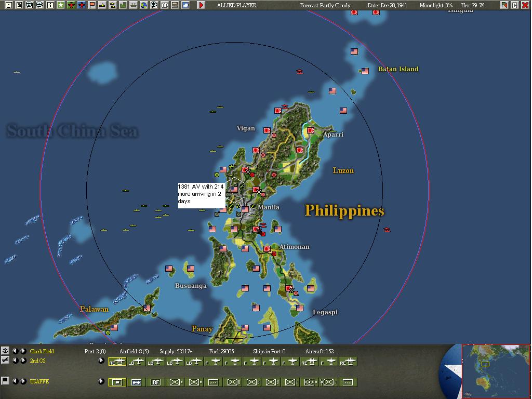The image size is (532, 399).
Task: Click the 'Date: Dec 20, 1941' status text
Action: [387, 5]
